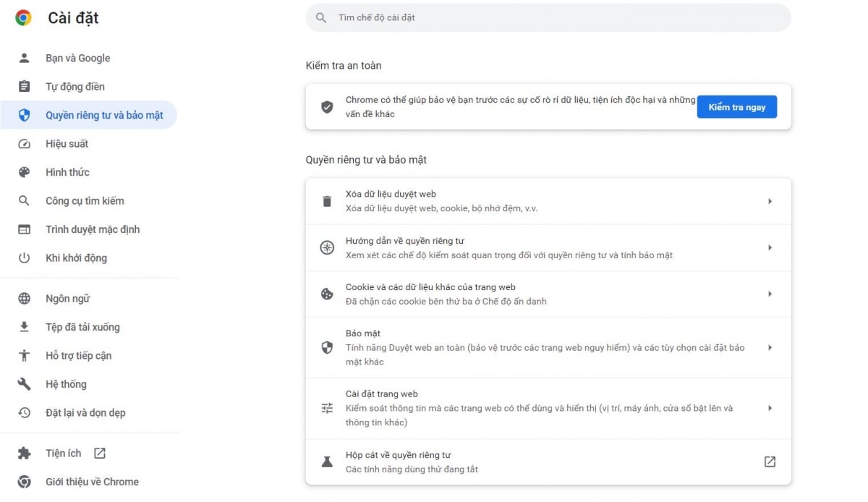Click the trash icon for Xóa dữ liệu duyệt web
This screenshot has width=868, height=502.
(327, 201)
